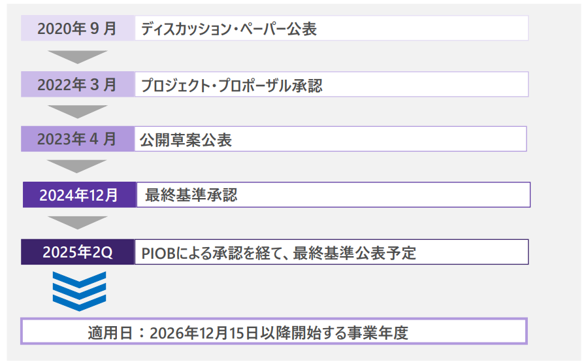588x364 pixels.
Task: Select the 2023年4月 date label
Action: click(x=78, y=139)
